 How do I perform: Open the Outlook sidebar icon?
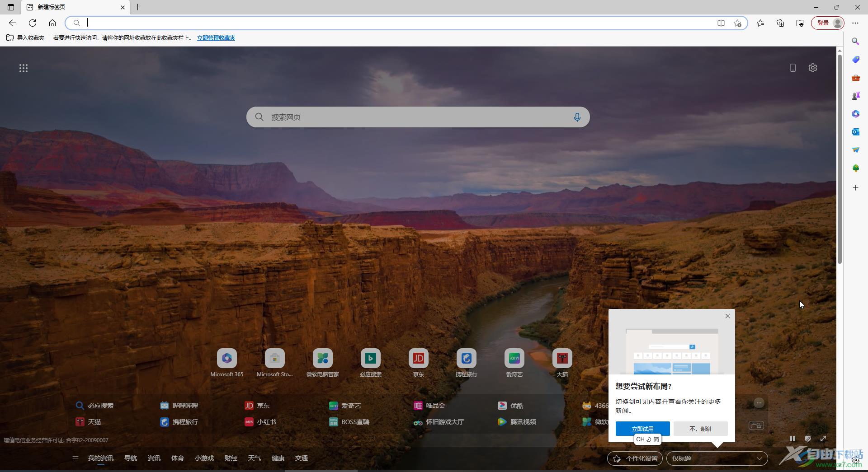pos(855,132)
